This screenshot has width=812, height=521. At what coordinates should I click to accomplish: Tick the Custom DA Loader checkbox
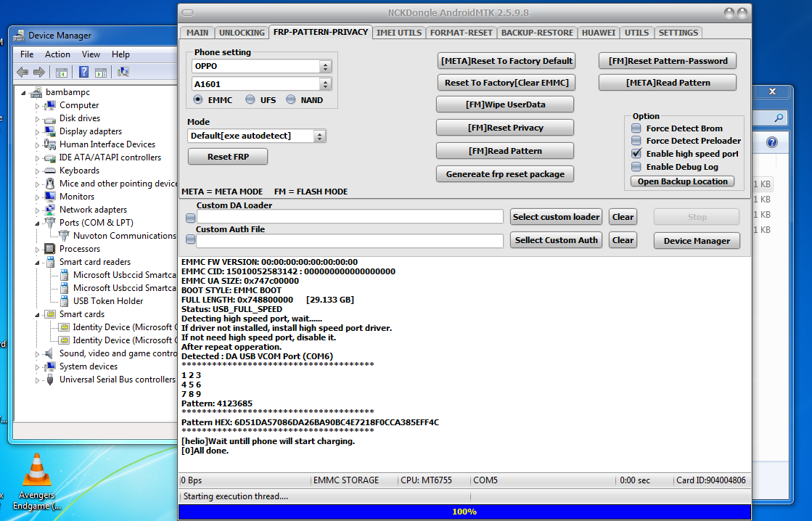191,218
